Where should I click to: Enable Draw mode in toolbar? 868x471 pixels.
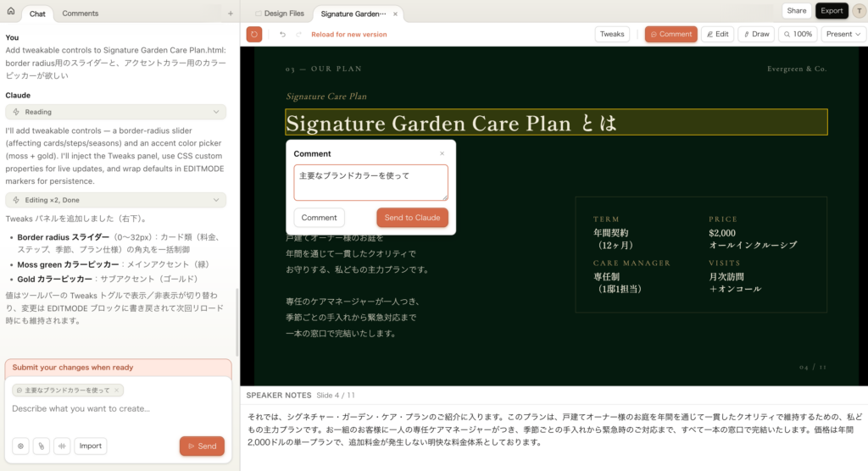pyautogui.click(x=756, y=34)
